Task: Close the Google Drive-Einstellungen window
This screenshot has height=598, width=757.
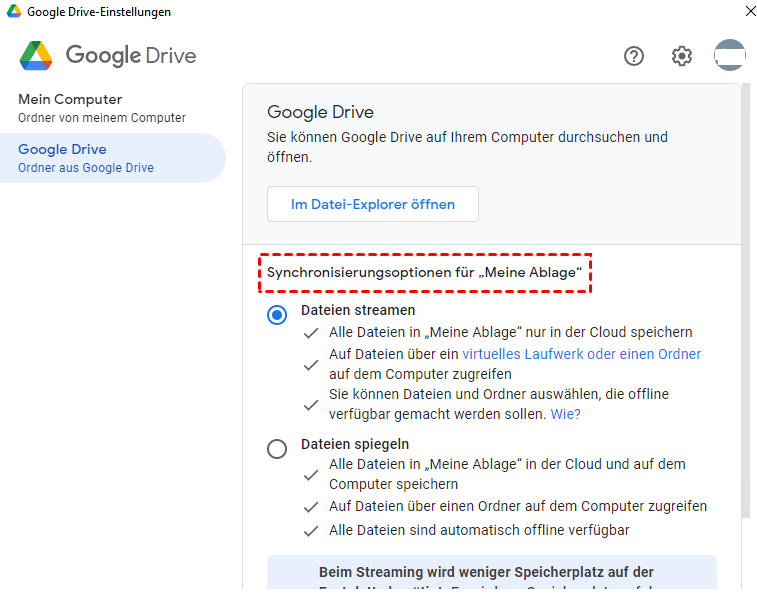Action: coord(750,12)
